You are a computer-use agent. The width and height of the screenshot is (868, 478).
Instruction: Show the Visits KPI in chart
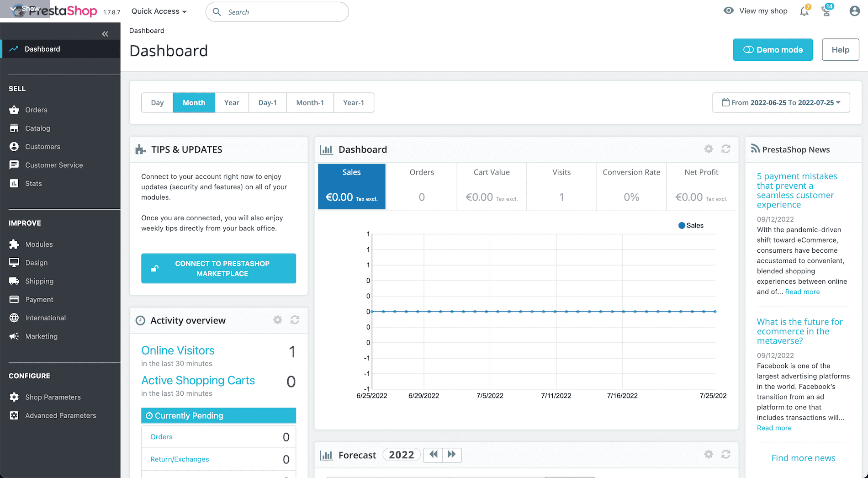561,186
